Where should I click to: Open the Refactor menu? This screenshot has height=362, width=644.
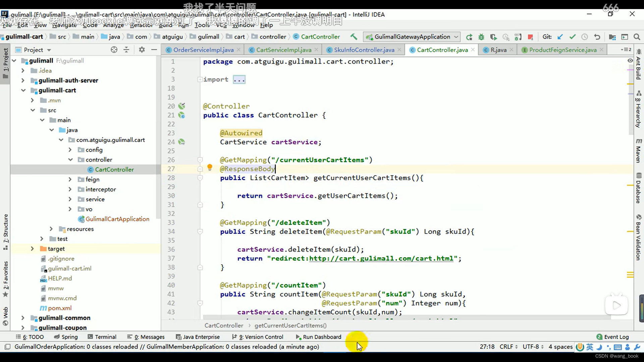[x=141, y=25]
